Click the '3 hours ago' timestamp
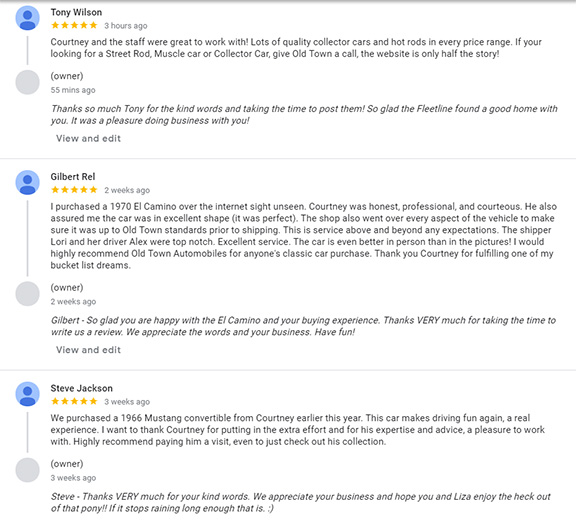The height and width of the screenshot is (522, 576). point(126,26)
